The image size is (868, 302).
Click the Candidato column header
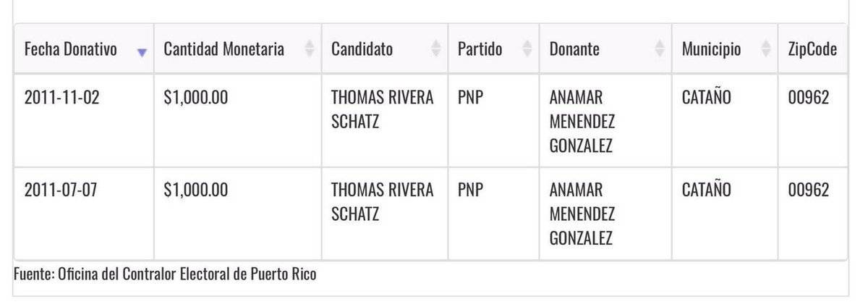[362, 49]
